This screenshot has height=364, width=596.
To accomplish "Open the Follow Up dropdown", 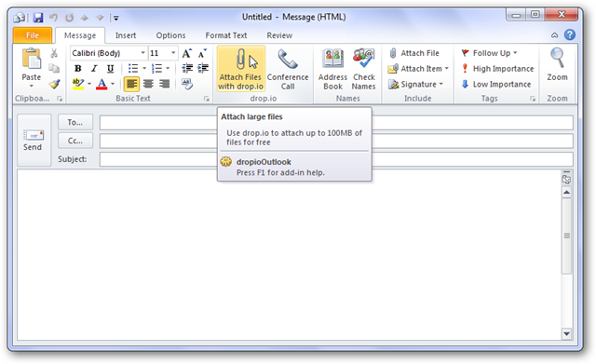I will pyautogui.click(x=489, y=53).
